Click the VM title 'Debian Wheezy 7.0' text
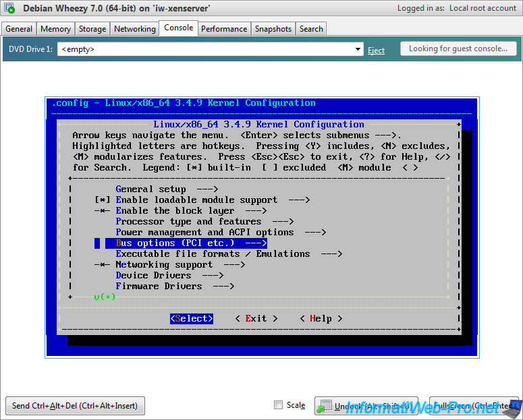 [x=116, y=8]
